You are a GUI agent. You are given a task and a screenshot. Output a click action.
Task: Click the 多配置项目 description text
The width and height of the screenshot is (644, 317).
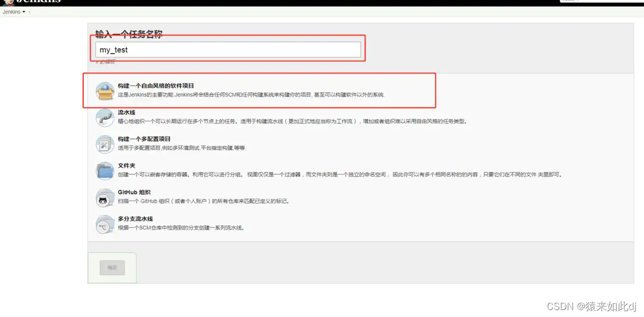tap(182, 148)
